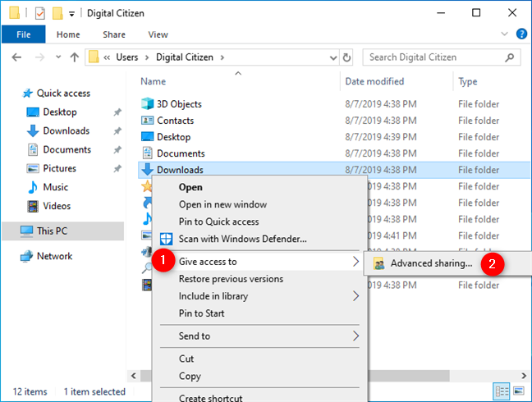
Task: Choose Open in new window
Action: click(x=222, y=204)
